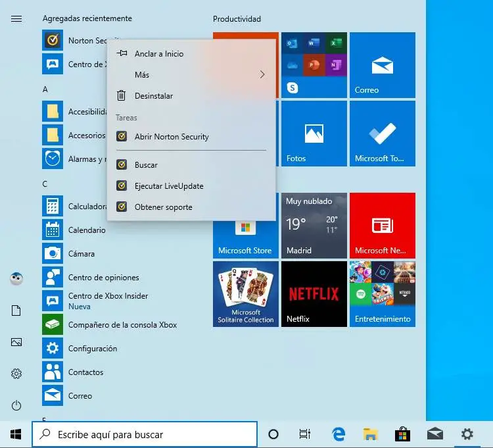Open the Contactos app icon
The height and width of the screenshot is (448, 493).
click(53, 372)
